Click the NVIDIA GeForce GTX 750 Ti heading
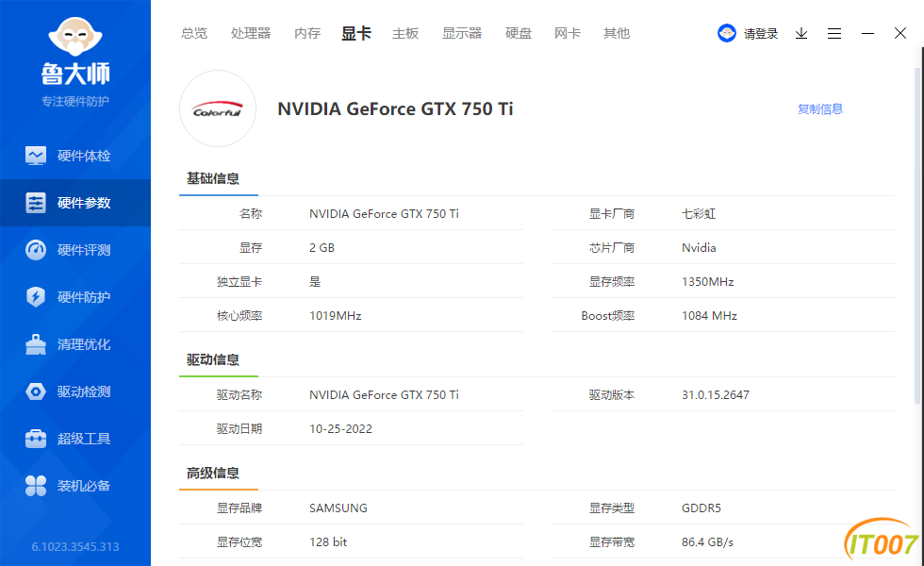Viewport: 924px width, 566px height. 395,109
